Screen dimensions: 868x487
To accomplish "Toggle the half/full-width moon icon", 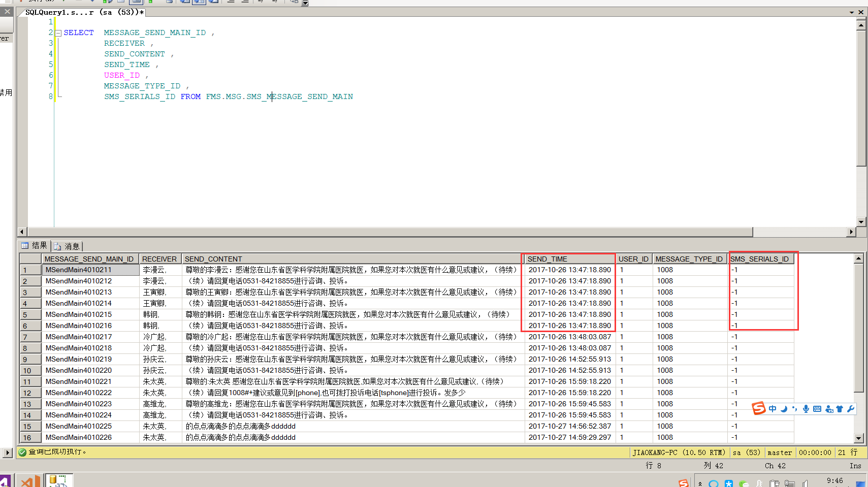I will click(x=784, y=409).
